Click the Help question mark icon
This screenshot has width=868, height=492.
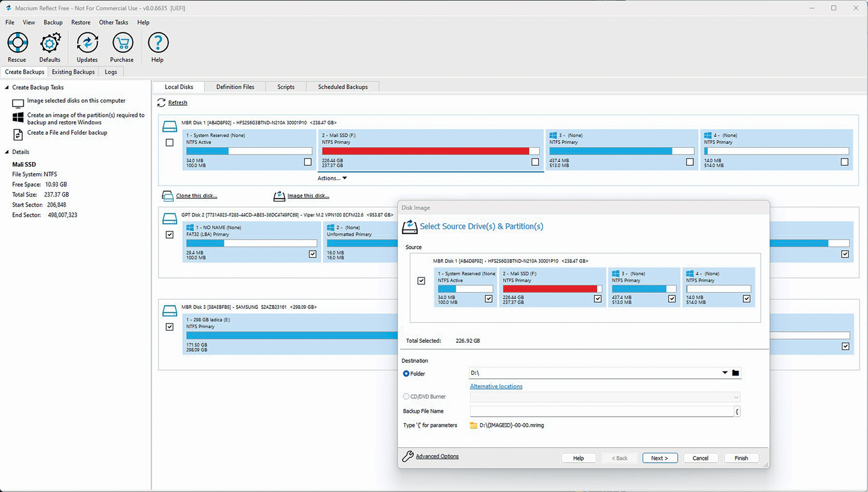click(157, 43)
